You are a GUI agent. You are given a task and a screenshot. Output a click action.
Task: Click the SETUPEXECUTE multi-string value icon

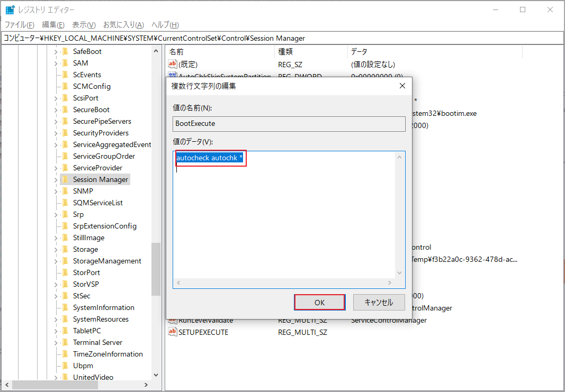pos(172,332)
